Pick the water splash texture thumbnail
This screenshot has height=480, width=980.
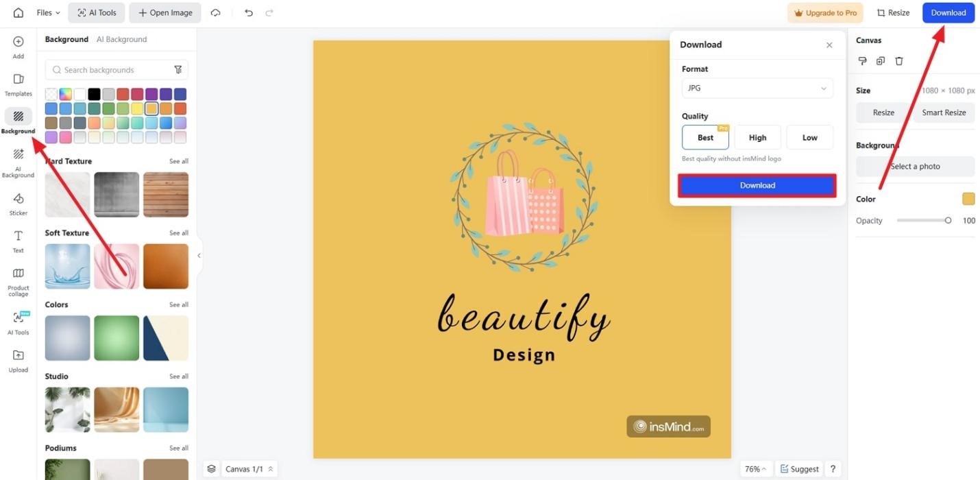[67, 266]
